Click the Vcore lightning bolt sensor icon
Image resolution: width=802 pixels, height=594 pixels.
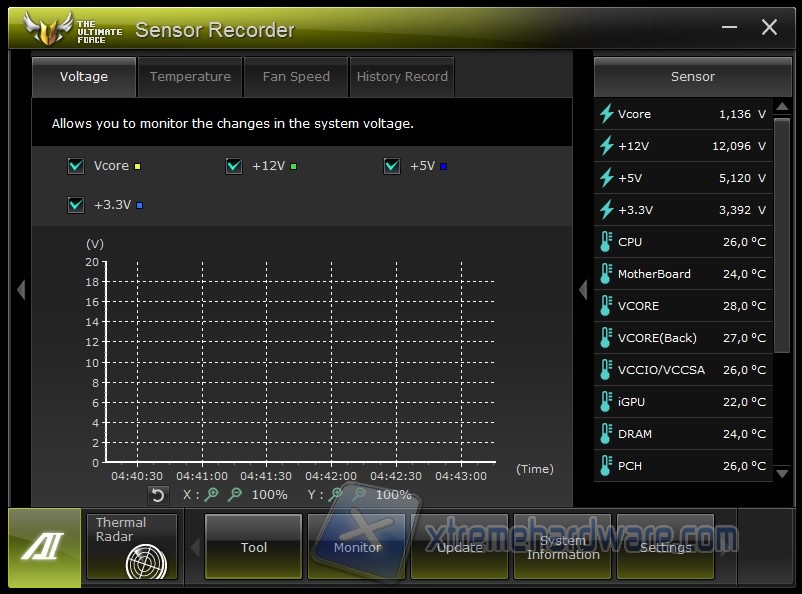click(x=606, y=114)
